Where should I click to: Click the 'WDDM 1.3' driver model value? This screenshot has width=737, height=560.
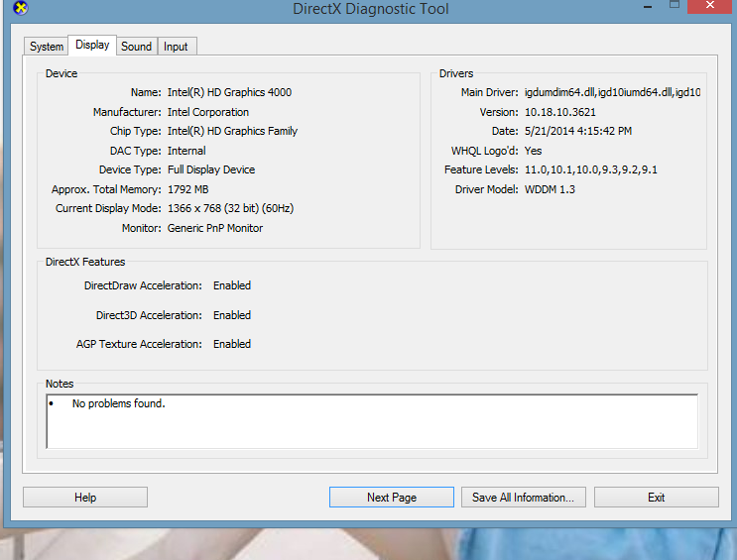550,189
